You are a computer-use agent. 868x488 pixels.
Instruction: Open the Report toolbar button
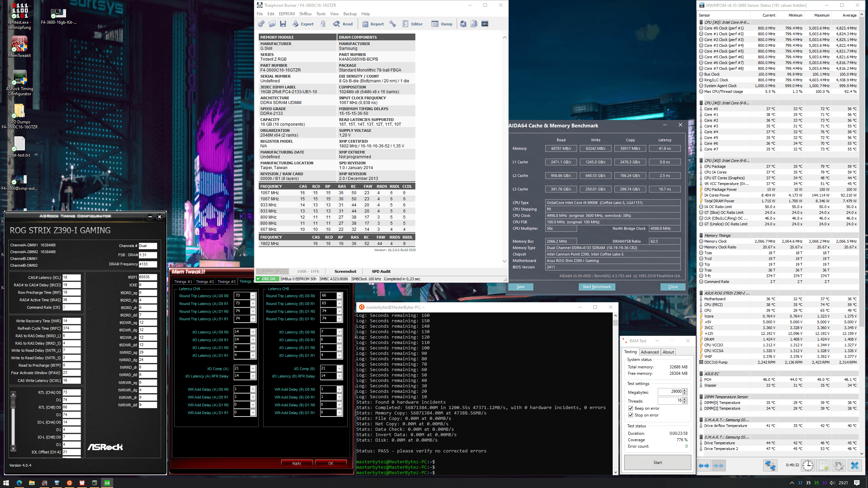373,24
